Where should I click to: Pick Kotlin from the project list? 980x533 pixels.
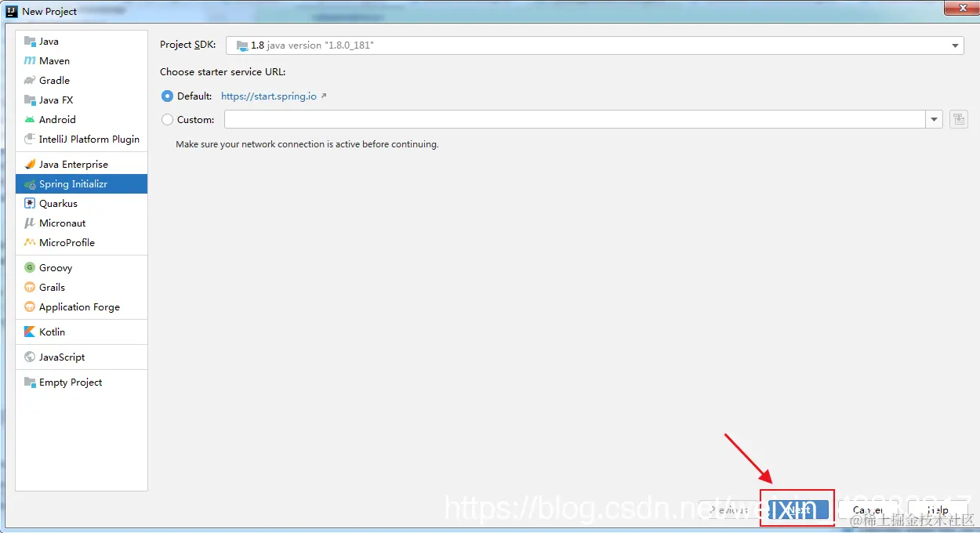(82, 332)
